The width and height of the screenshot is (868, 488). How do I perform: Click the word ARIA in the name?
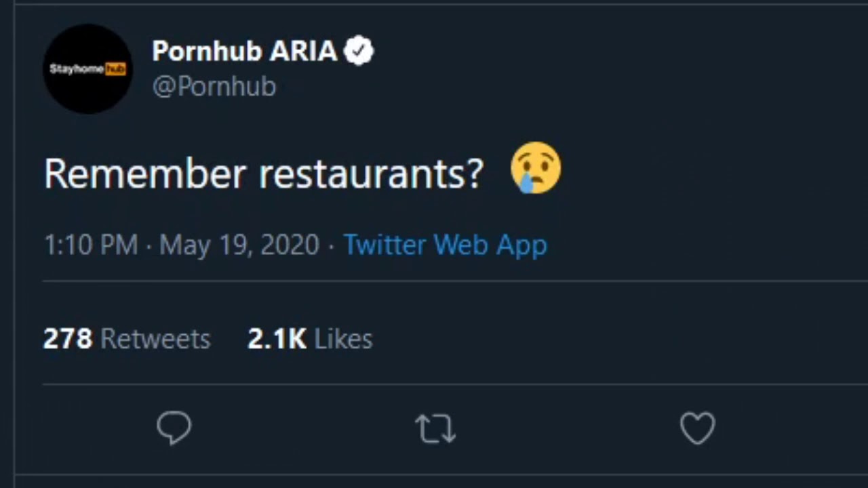303,52
